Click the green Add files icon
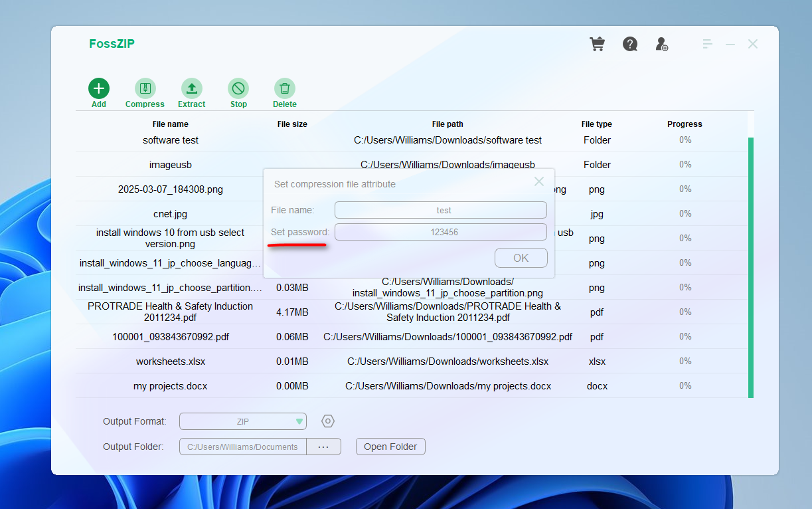Viewport: 812px width, 509px height. (99, 88)
